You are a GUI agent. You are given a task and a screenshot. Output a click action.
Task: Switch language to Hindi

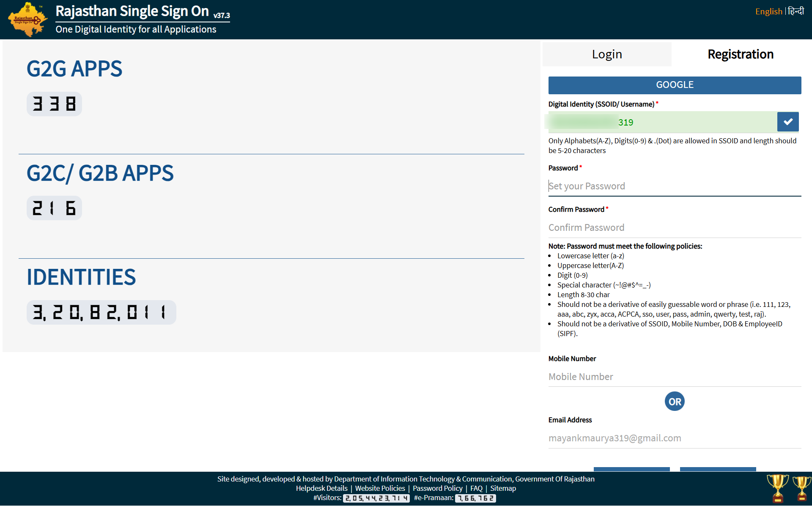pos(796,11)
